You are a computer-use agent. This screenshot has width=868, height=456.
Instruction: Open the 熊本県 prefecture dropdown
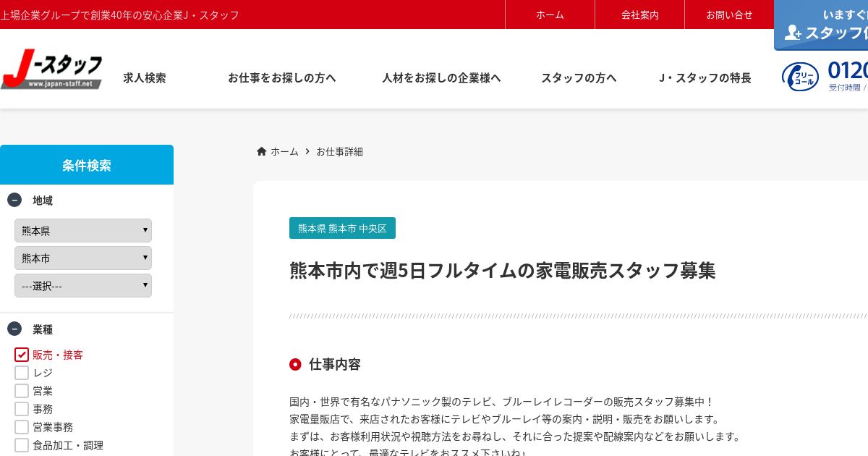click(83, 231)
